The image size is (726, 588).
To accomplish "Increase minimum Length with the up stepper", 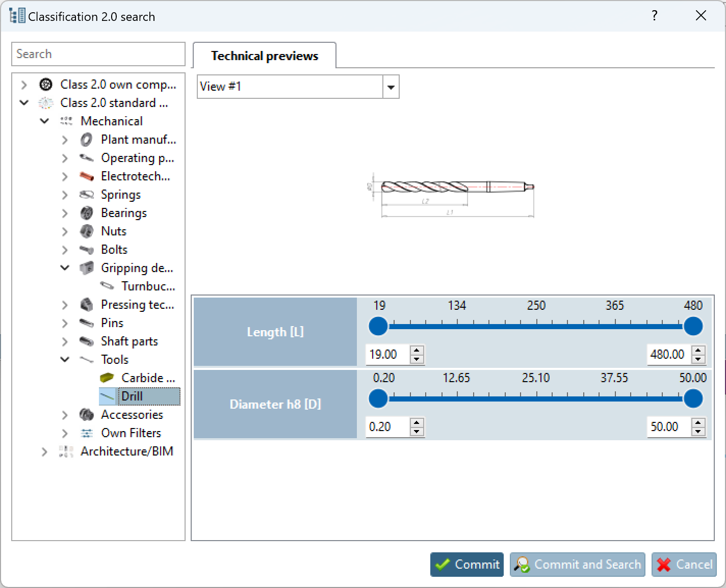I will pyautogui.click(x=417, y=351).
